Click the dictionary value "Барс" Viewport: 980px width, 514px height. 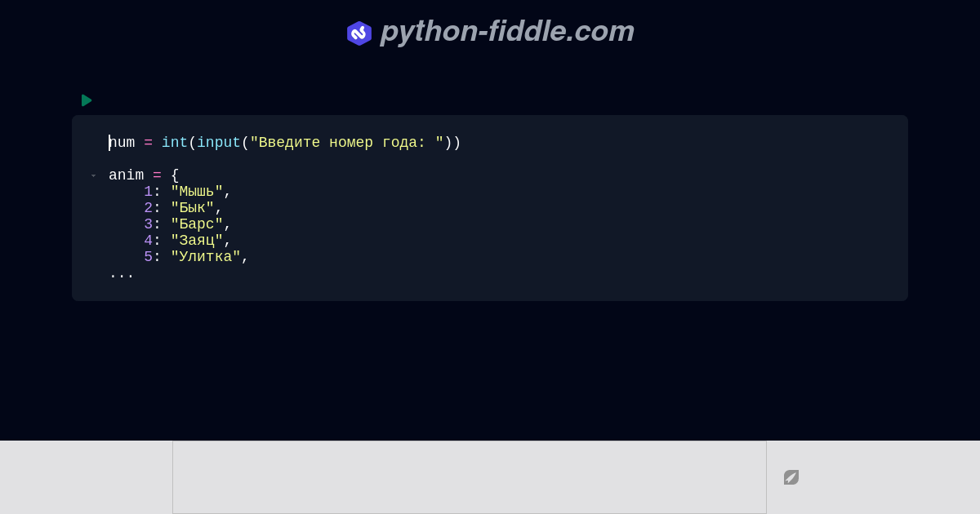(196, 224)
